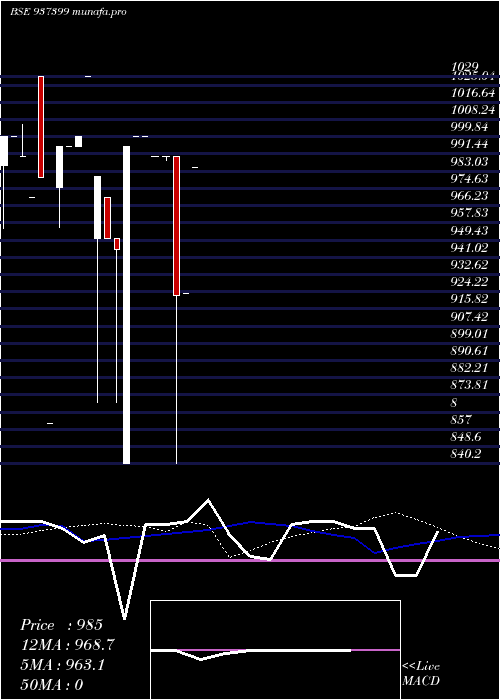Click the 899.01 price value

coord(469,333)
